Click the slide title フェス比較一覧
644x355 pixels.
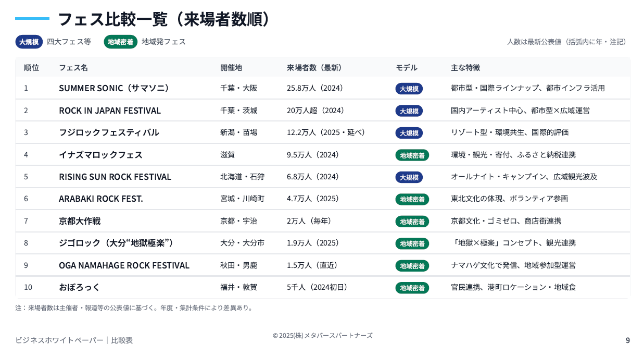[165, 19]
